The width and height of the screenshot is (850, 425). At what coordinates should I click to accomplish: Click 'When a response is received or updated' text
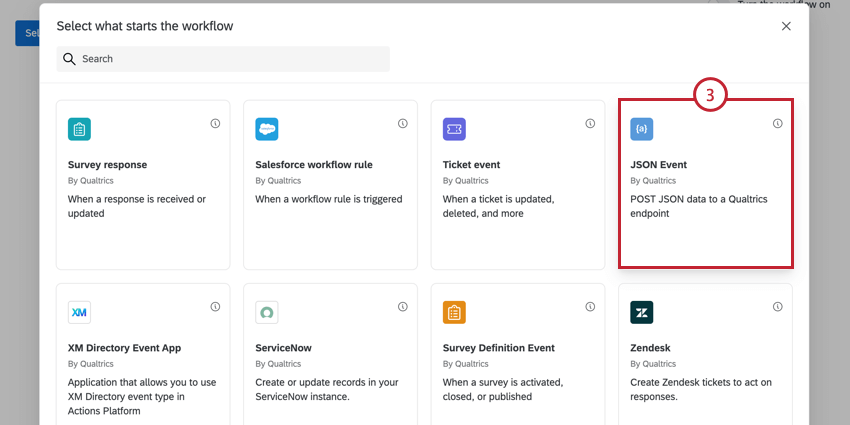pyautogui.click(x=137, y=207)
